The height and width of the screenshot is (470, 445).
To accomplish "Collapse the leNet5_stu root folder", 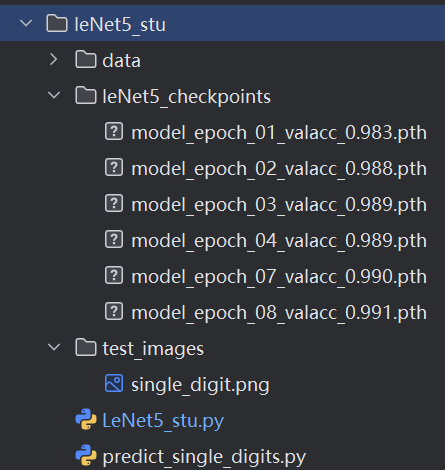I will (x=26, y=23).
